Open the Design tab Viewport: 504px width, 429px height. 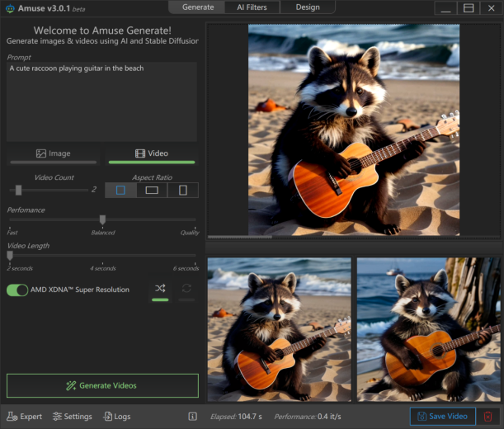(307, 7)
